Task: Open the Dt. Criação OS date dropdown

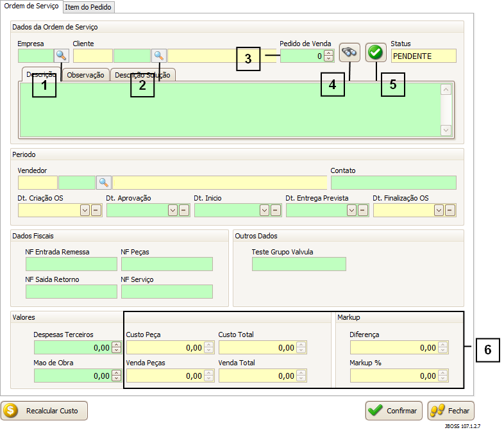Action: coord(85,210)
